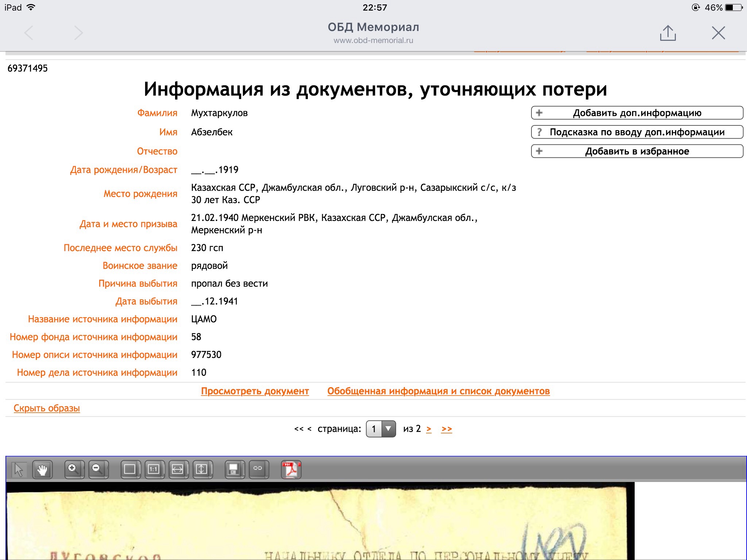Click the label Причина выбытия
This screenshot has width=747, height=560.
click(138, 284)
